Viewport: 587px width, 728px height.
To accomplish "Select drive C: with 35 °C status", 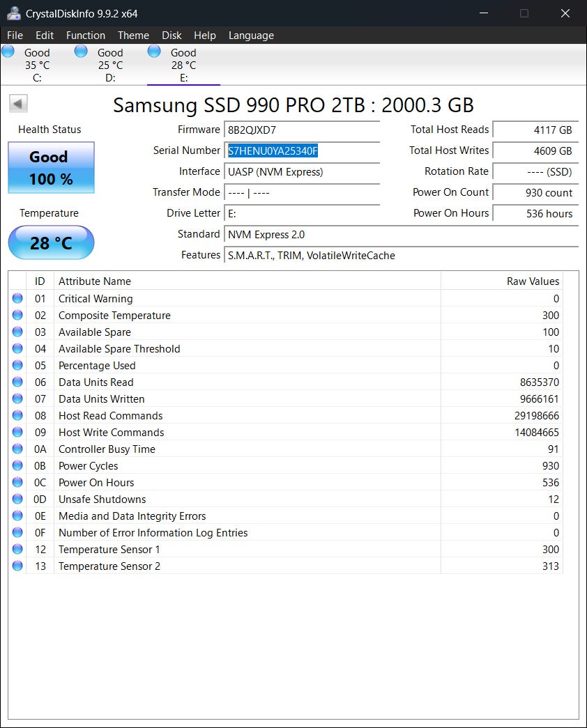I will [x=37, y=65].
